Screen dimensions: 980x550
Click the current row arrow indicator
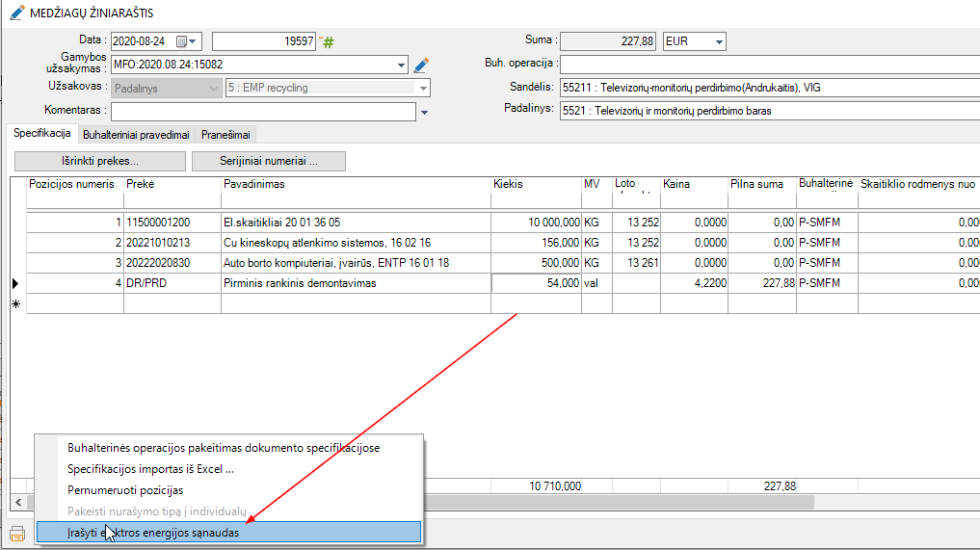tap(14, 283)
